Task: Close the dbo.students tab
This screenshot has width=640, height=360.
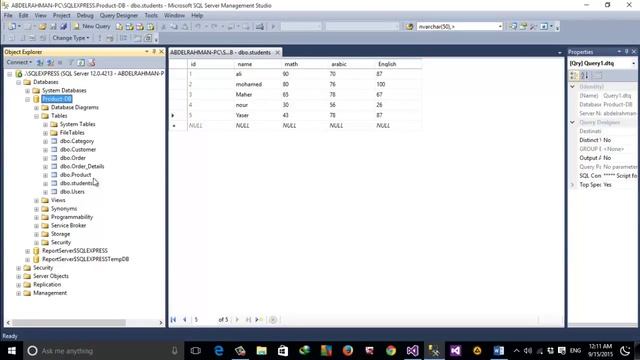Action: click(278, 53)
